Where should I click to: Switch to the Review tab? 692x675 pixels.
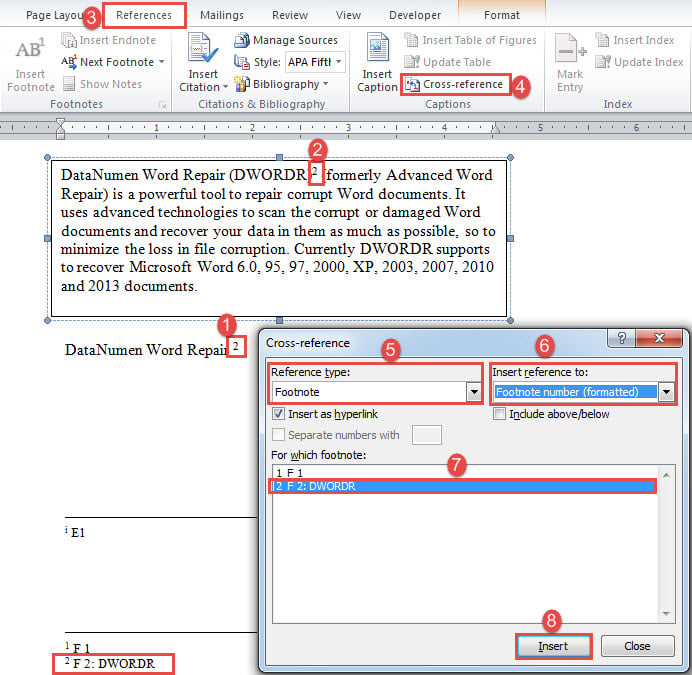[x=290, y=15]
